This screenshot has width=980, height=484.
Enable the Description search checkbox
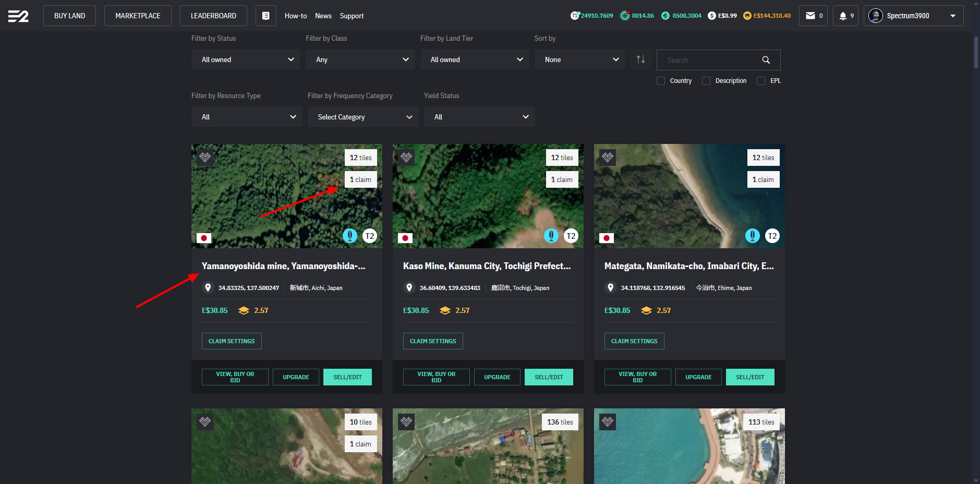click(706, 81)
